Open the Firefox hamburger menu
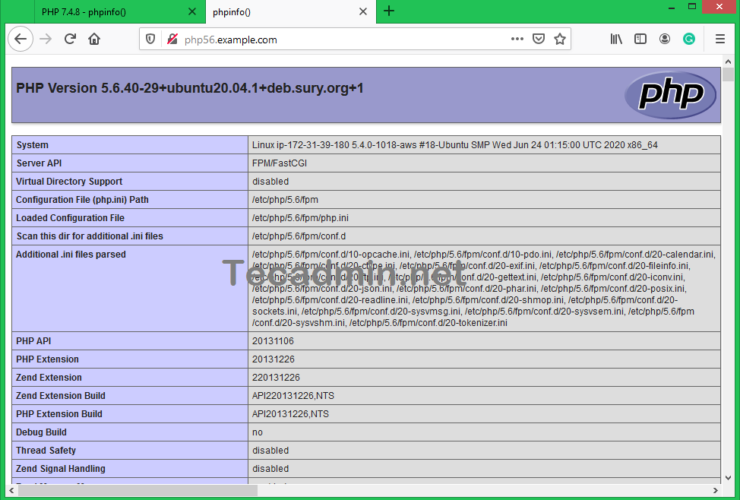 point(720,39)
